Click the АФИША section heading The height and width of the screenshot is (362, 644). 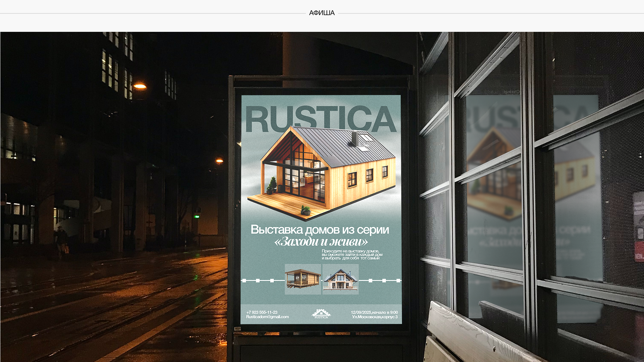[322, 13]
